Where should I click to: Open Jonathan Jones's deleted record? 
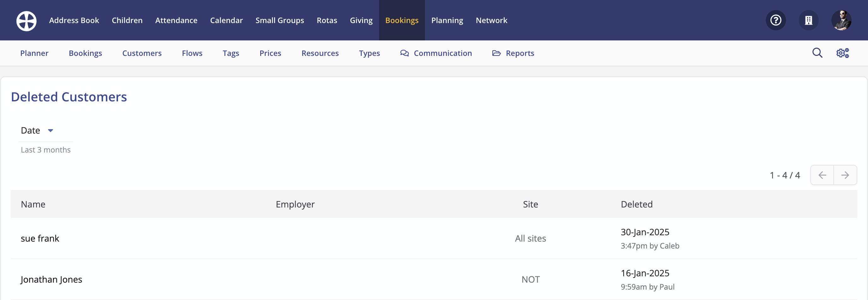(51, 279)
